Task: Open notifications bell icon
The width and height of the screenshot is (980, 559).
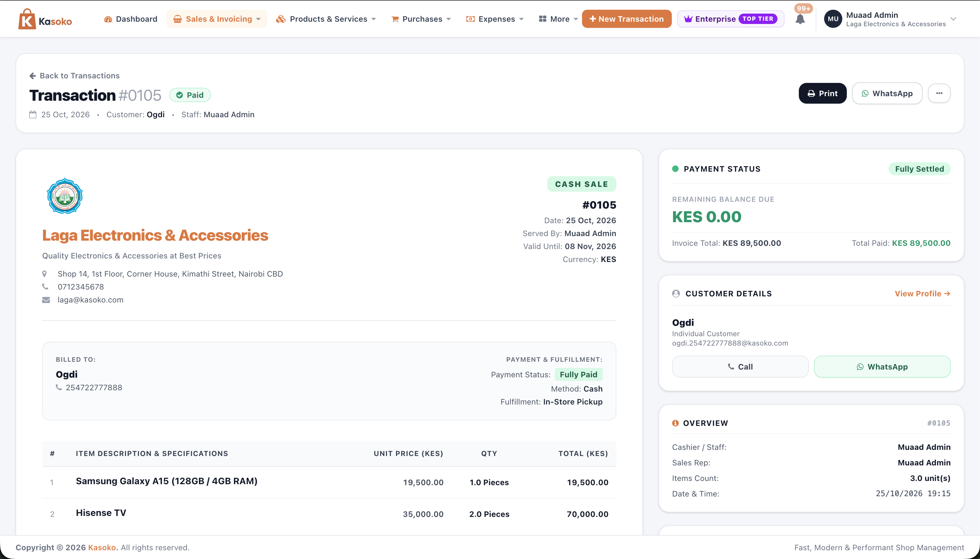Action: [800, 19]
